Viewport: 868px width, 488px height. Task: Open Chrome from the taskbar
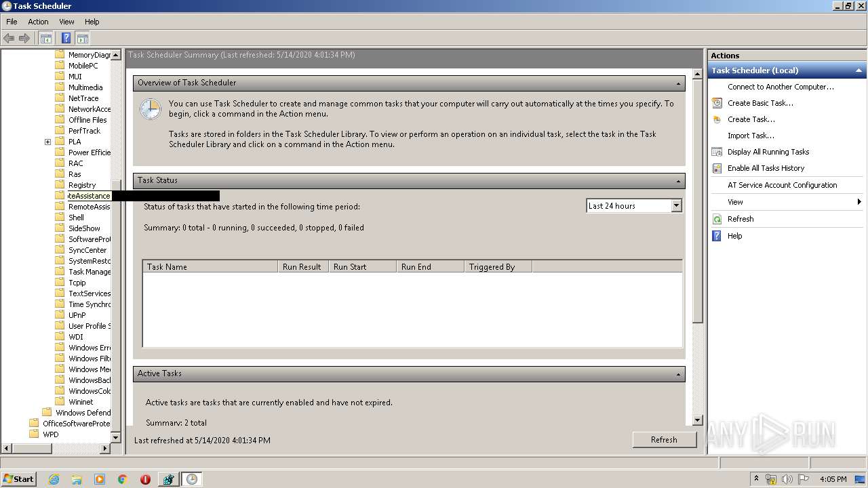(x=123, y=479)
